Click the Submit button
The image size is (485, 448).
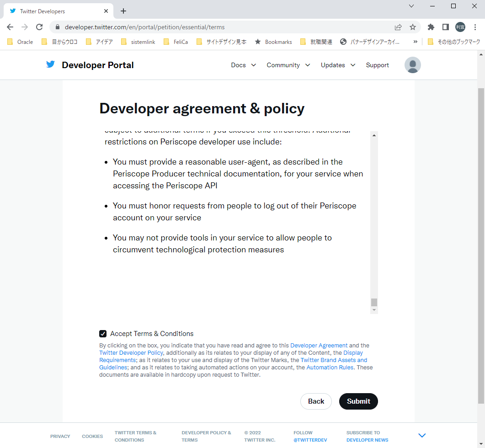(x=358, y=401)
